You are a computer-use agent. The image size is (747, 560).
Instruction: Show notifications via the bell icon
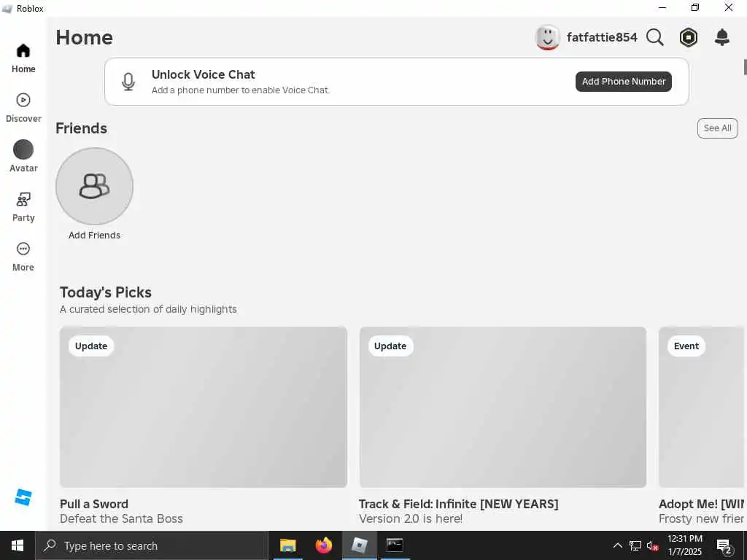(722, 37)
